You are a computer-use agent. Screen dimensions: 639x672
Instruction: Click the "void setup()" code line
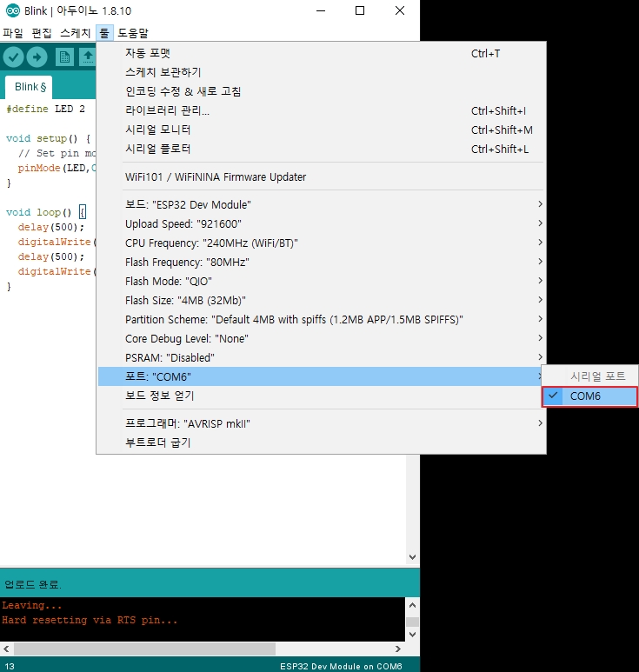coord(48,138)
